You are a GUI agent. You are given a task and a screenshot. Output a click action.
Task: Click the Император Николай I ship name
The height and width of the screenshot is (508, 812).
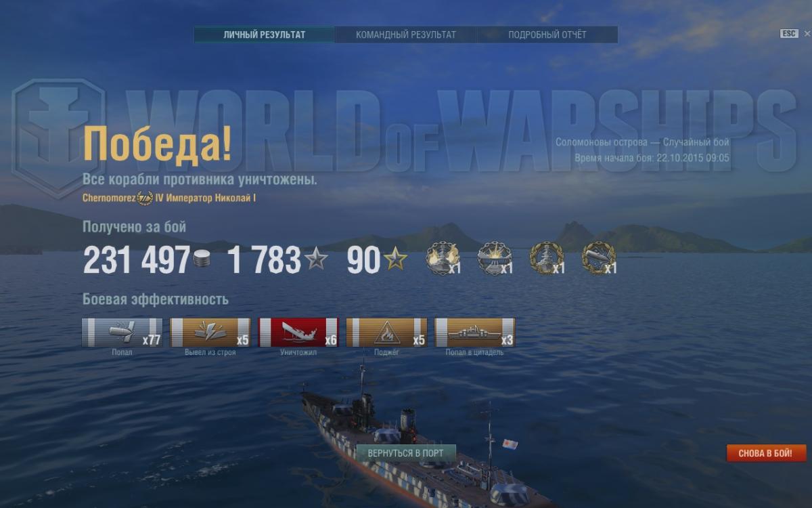coord(206,198)
